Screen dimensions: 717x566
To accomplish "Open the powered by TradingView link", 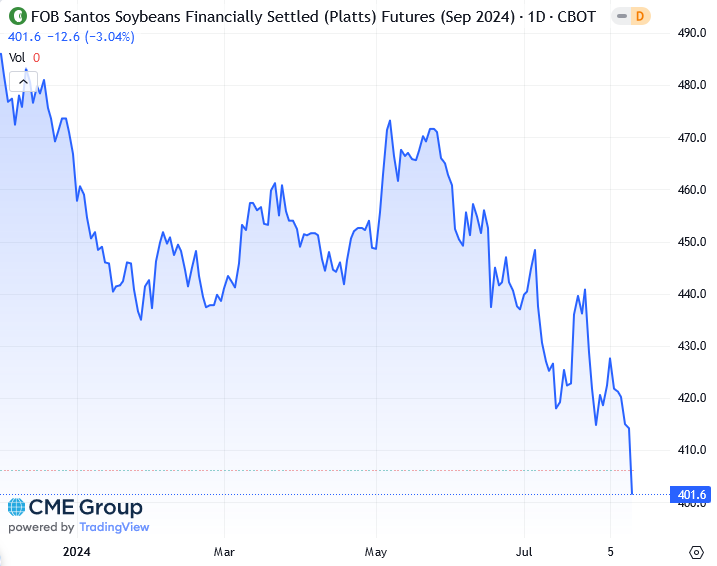I will click(78, 527).
